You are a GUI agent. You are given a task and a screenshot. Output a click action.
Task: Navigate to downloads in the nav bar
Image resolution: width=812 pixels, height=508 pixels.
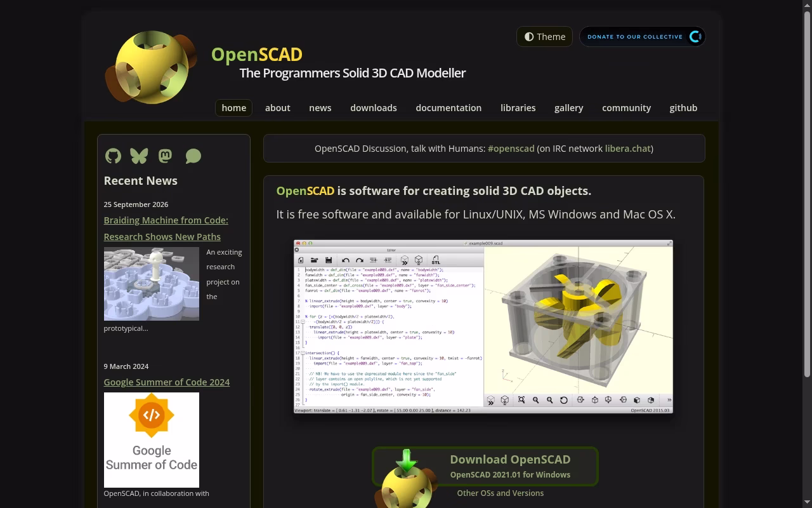[x=374, y=108]
